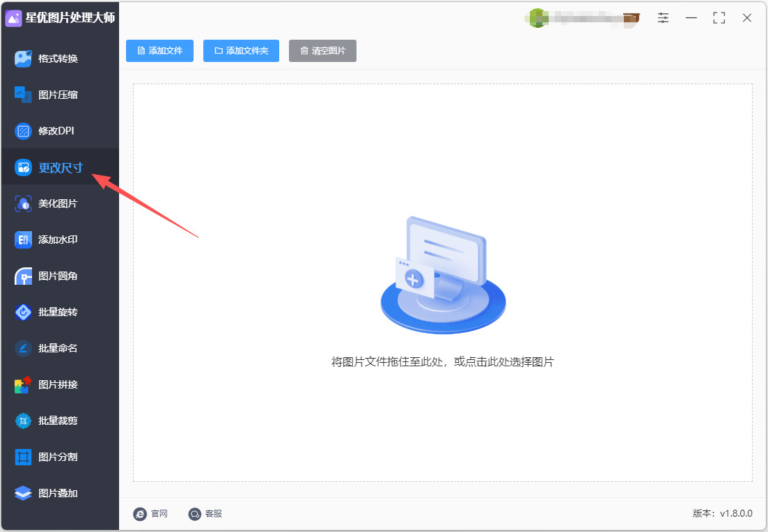Open the 格式转换 format conversion icon
This screenshot has width=768, height=532.
(x=23, y=58)
